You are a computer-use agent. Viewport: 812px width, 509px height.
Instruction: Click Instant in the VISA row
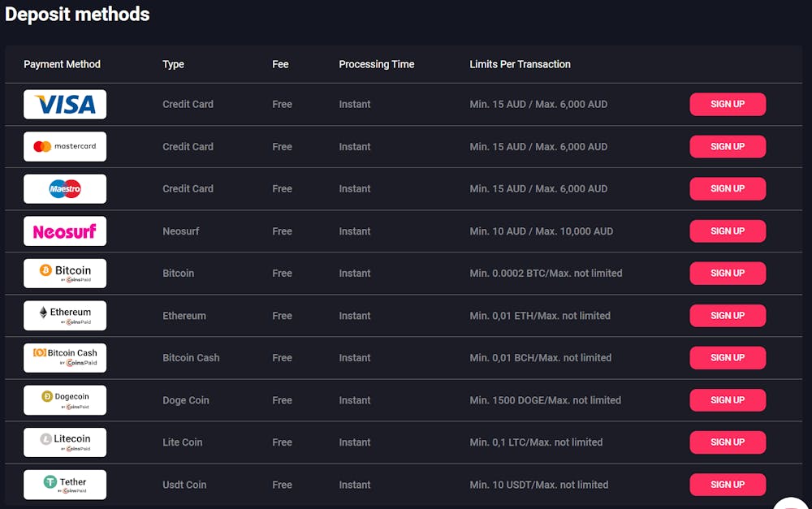(355, 104)
